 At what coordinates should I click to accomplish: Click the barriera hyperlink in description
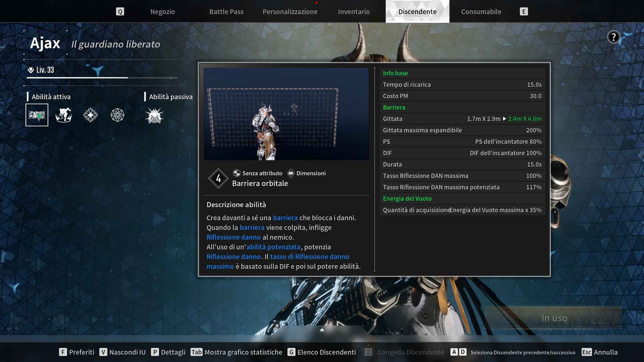(285, 218)
